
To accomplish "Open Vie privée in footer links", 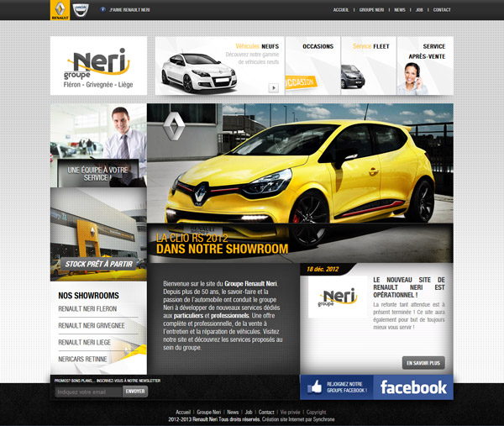I will [290, 413].
